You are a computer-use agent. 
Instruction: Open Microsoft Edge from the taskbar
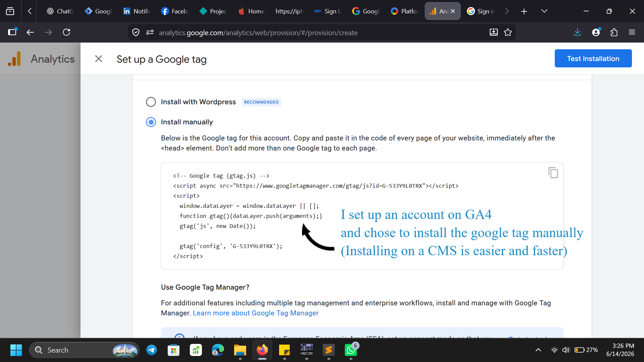tap(218, 350)
